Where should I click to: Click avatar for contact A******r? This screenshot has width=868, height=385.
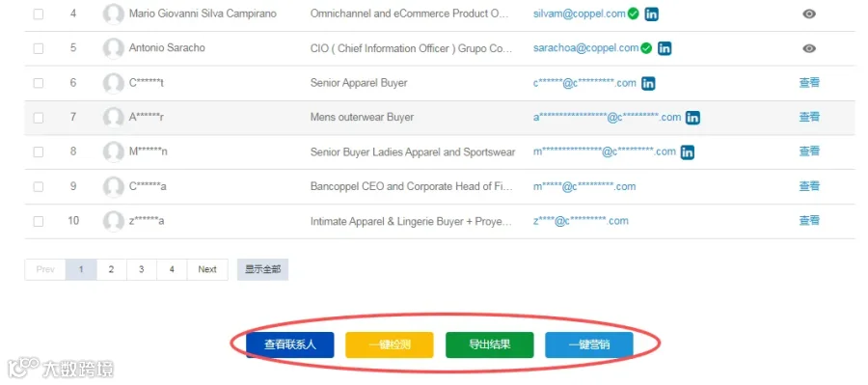click(114, 118)
